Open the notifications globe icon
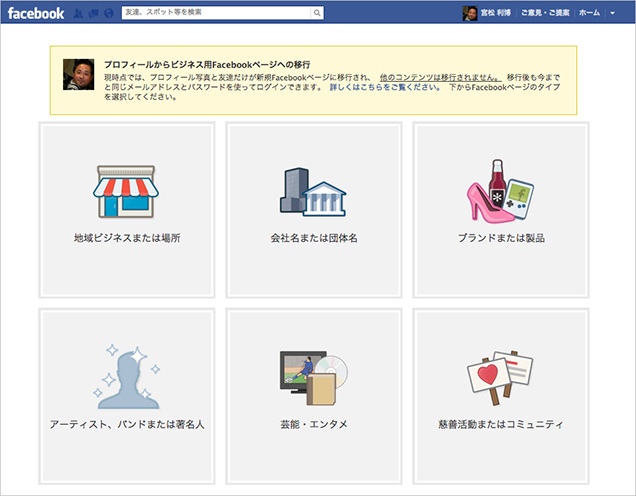Screen dimensions: 636x496 click(x=108, y=14)
